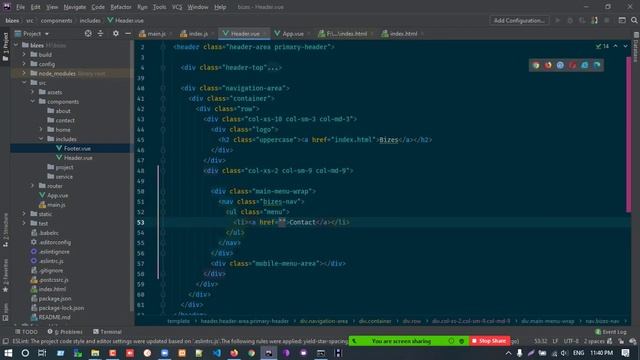Viewport: 640px width, 360px height.
Task: Expand the build folder
Action: click(x=24, y=54)
